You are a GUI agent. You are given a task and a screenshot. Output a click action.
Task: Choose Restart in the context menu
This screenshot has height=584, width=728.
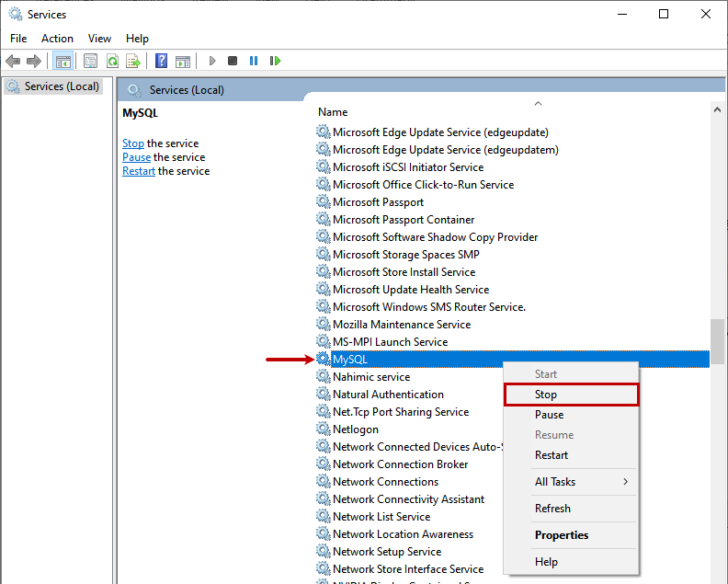tap(571, 455)
